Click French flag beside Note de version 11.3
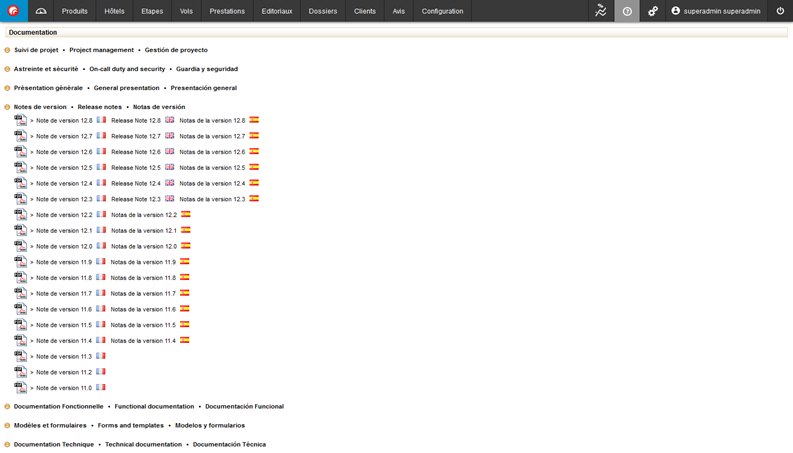The height and width of the screenshot is (453, 793). pyautogui.click(x=101, y=356)
